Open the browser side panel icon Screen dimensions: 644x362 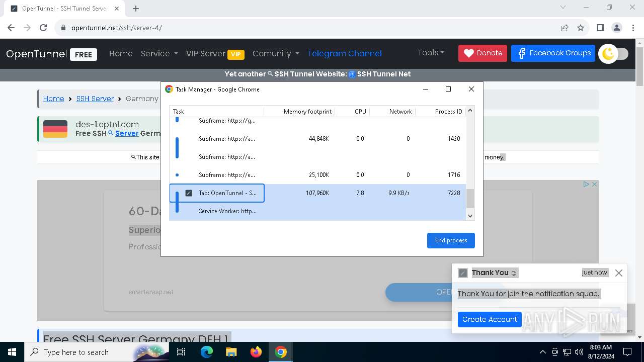600,28
